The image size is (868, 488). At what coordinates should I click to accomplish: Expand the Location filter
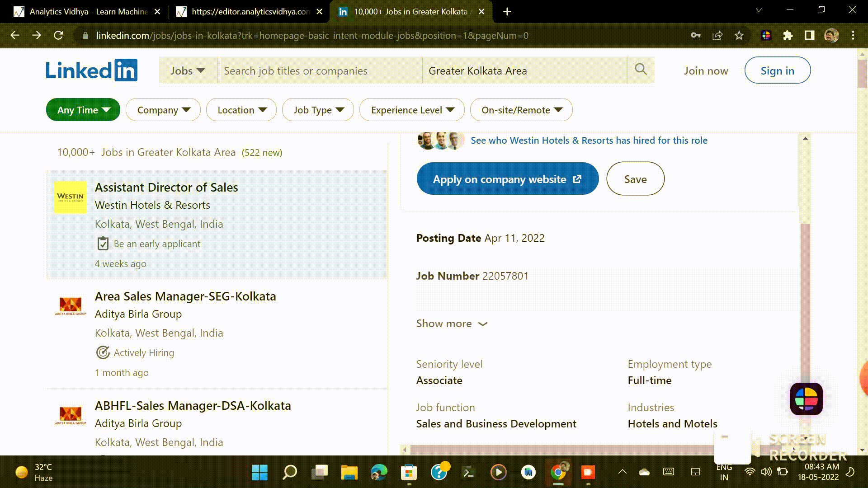point(241,110)
